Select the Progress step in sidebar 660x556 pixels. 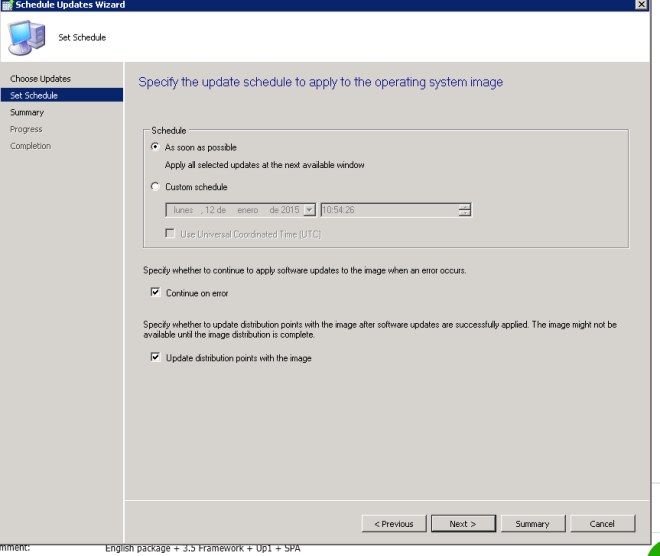(x=26, y=129)
